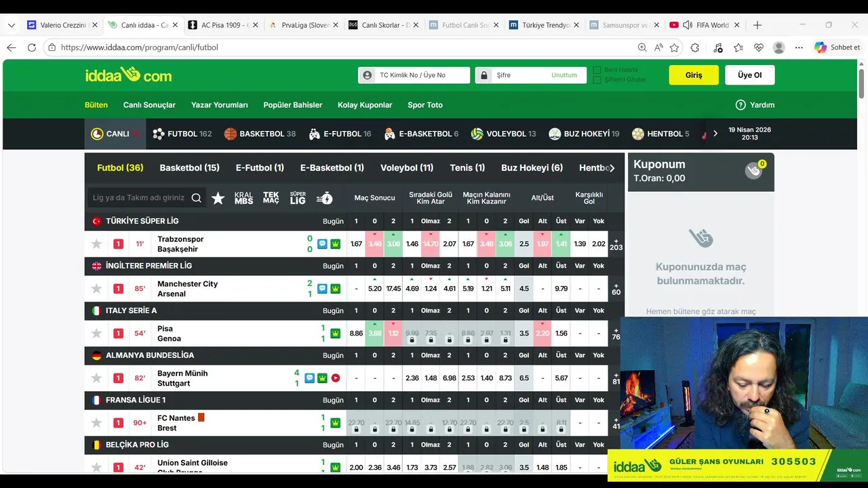Expand all 203 markets for Trabzonspor match
This screenshot has width=868, height=488.
616,244
